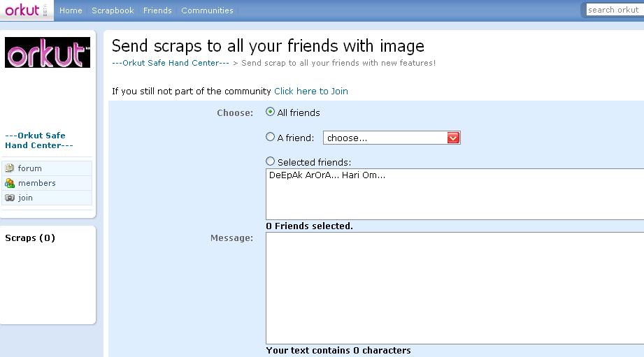Image resolution: width=644 pixels, height=357 pixels.
Task: Click the 'Send scraps to all your friends with image' heading
Action: click(268, 45)
